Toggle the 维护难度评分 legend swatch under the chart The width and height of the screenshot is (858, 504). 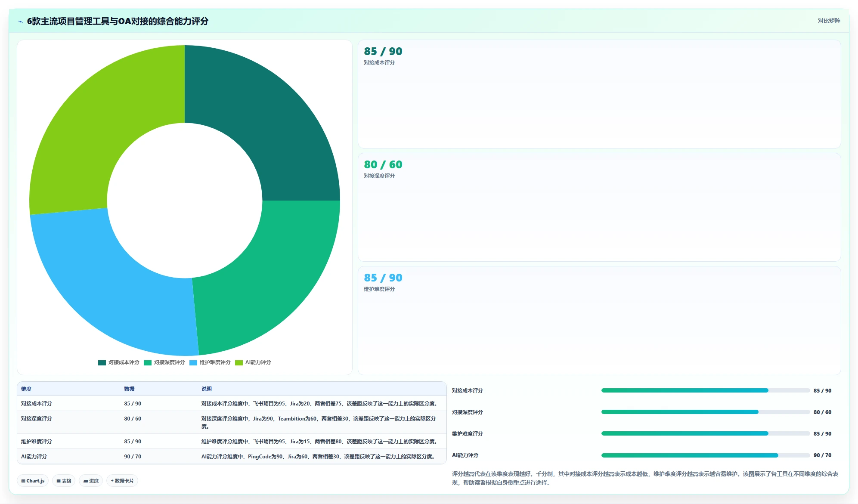click(x=193, y=362)
